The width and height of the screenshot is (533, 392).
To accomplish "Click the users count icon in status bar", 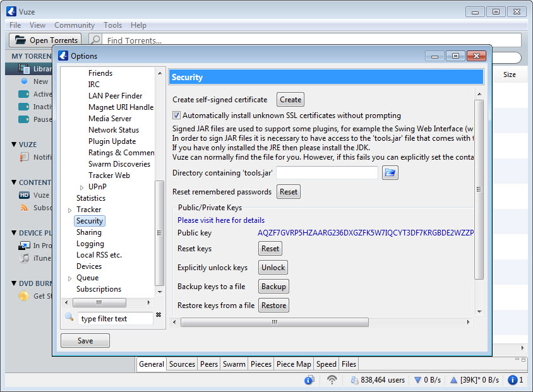I will pyautogui.click(x=356, y=380).
